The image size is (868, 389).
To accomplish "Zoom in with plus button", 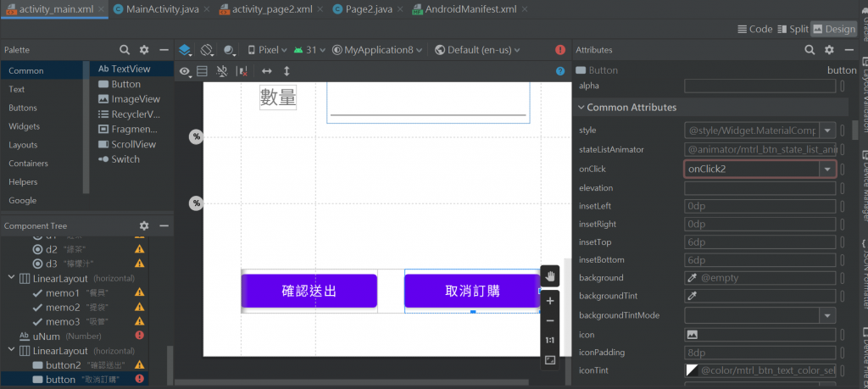I will (x=550, y=301).
